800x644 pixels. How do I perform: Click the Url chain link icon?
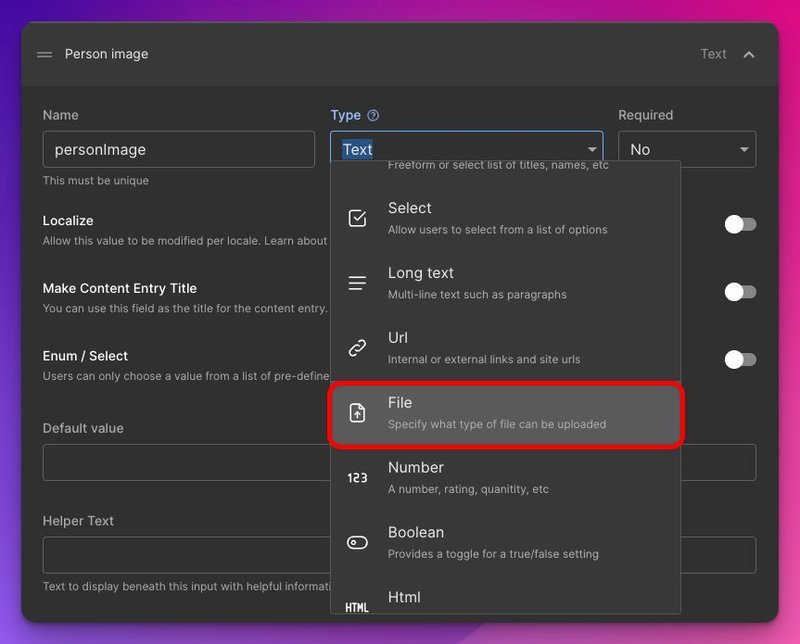click(x=357, y=348)
